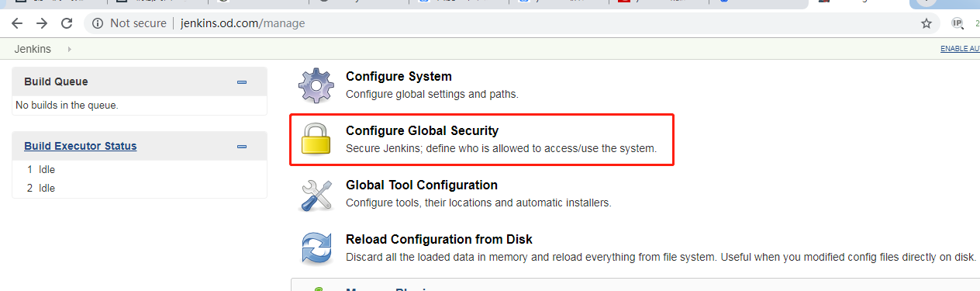Reload the page with the refresh icon
Viewport: 980px width, 291px height.
67,23
